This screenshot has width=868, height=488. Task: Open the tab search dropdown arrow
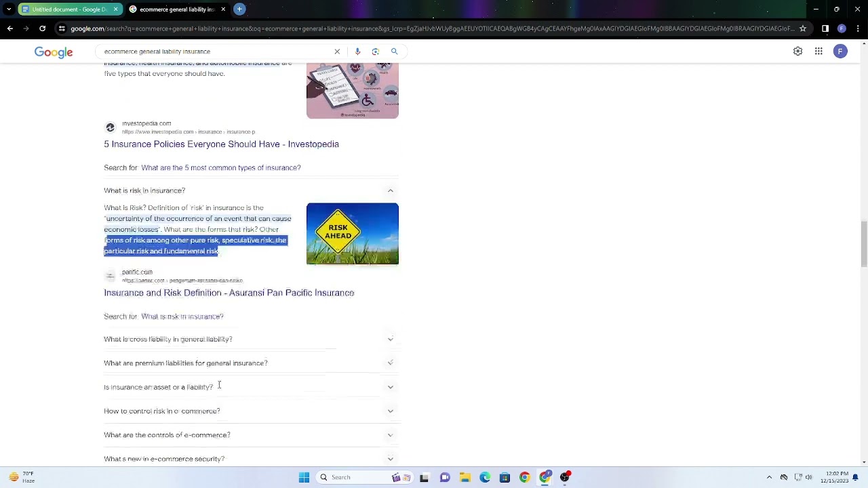pyautogui.click(x=8, y=9)
